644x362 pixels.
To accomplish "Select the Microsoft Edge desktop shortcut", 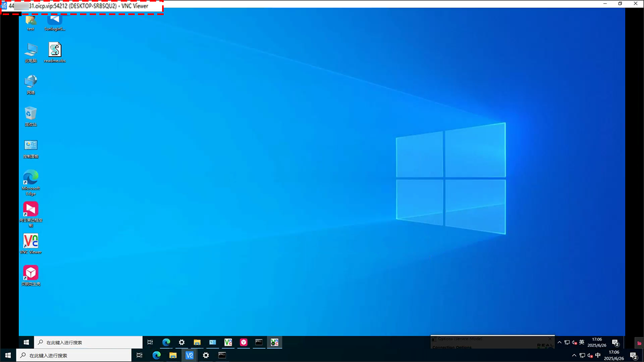I will 31,178.
